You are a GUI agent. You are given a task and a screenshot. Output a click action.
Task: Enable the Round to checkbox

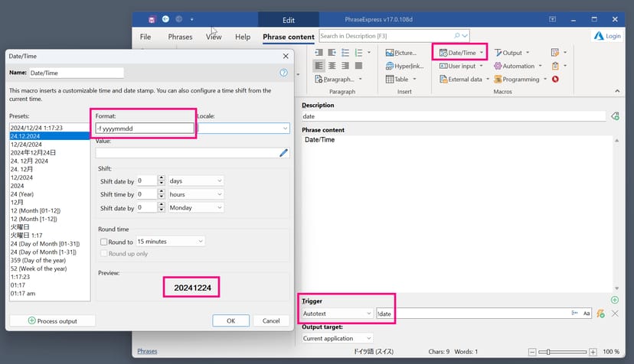(103, 242)
